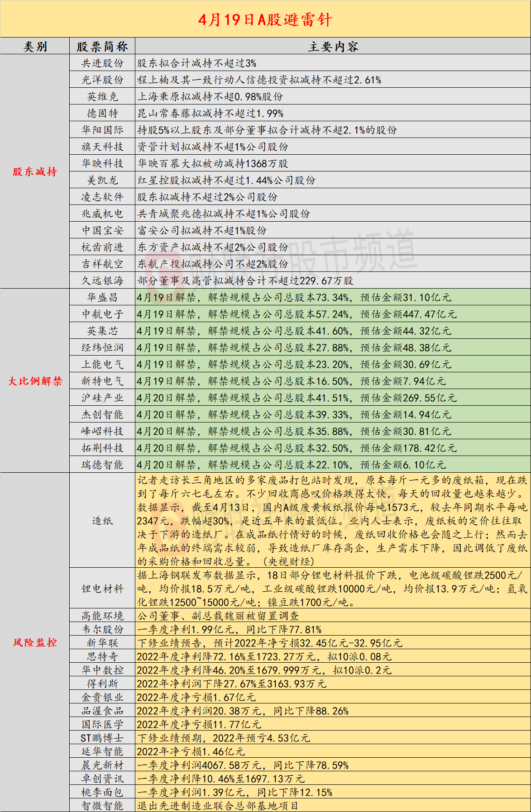Image resolution: width=531 pixels, height=812 pixels.
Task: Select the stock name 英维克
Action: [x=102, y=96]
